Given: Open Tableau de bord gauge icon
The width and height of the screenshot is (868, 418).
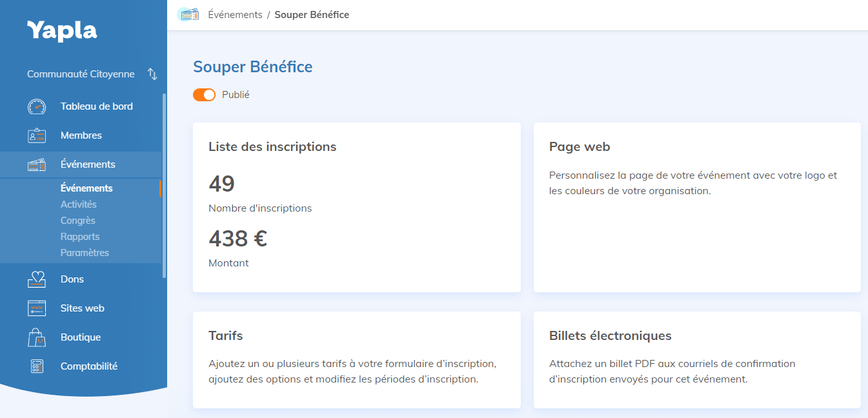Looking at the screenshot, I should click(37, 106).
